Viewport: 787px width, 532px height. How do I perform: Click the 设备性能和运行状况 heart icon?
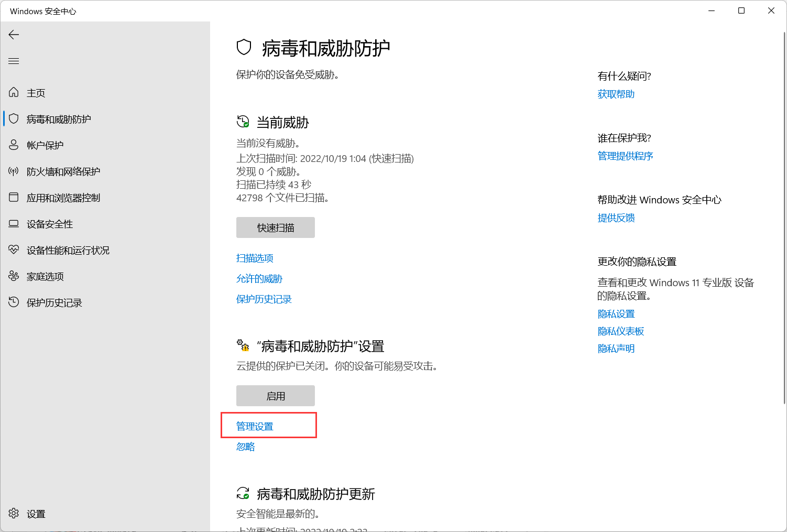[14, 250]
